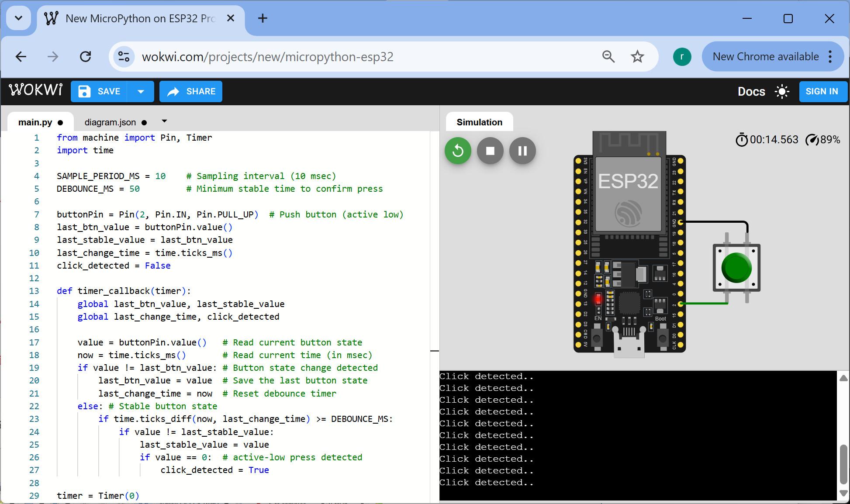The image size is (850, 504).
Task: View site information icon in address bar
Action: coord(124,56)
